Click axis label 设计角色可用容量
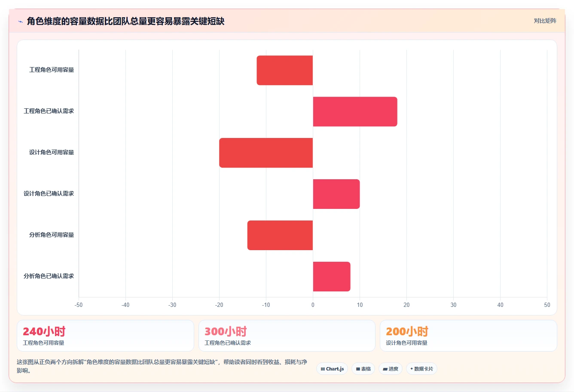This screenshot has width=574, height=392. [52, 152]
